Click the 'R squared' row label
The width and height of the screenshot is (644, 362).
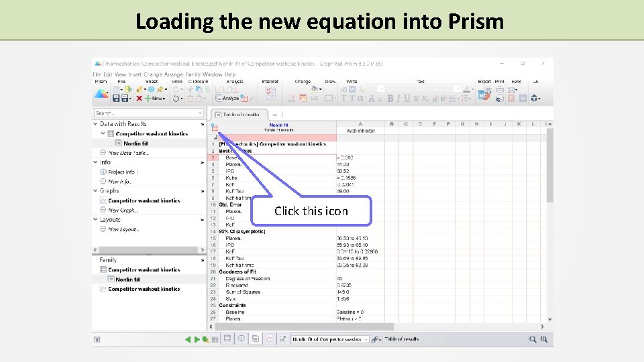[237, 286]
